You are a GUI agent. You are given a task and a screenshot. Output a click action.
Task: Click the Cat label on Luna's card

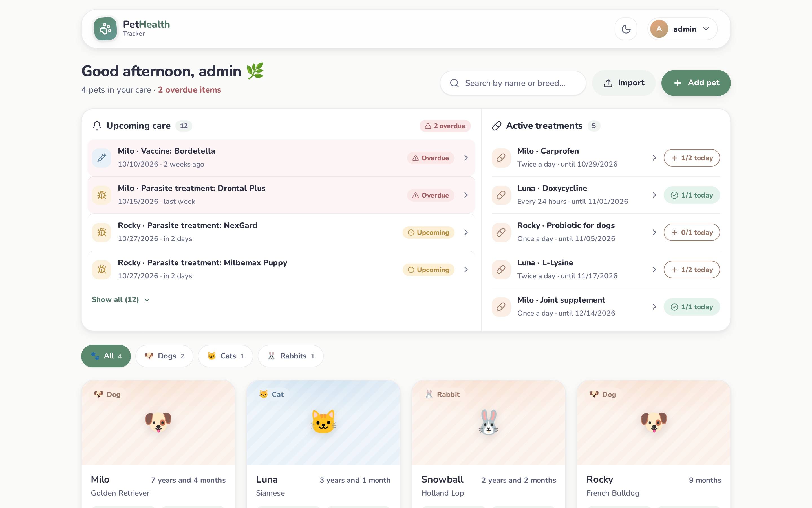coord(272,395)
